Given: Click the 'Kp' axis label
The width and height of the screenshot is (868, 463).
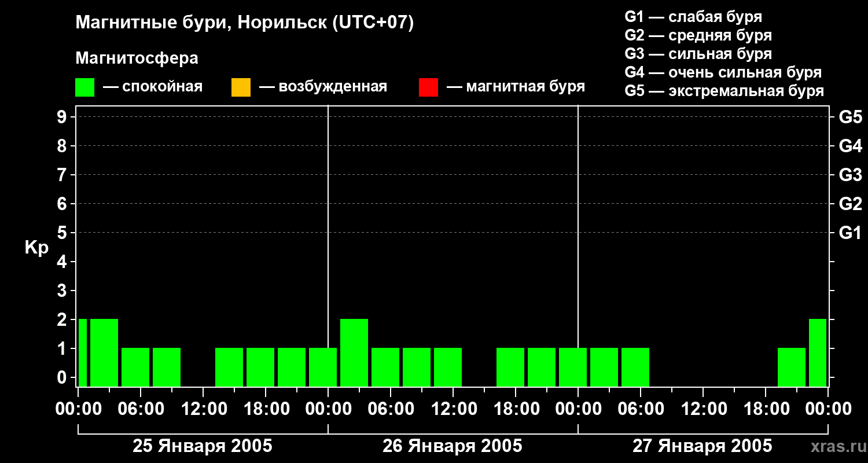Looking at the screenshot, I should pyautogui.click(x=36, y=248).
